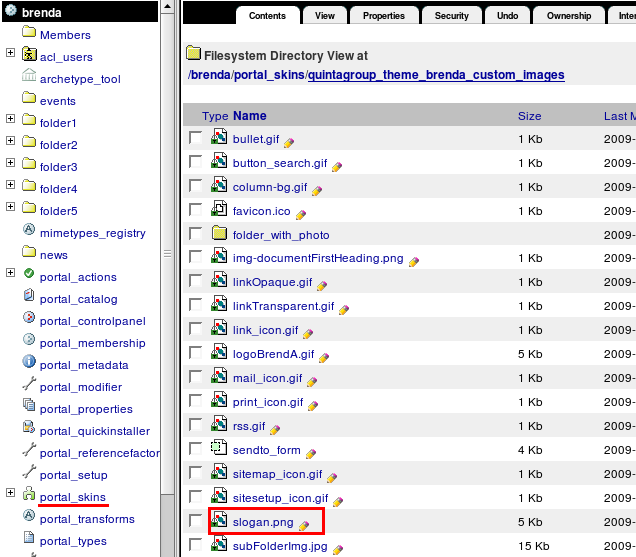Open the Security tab
Image resolution: width=636 pixels, height=557 pixels.
click(451, 16)
